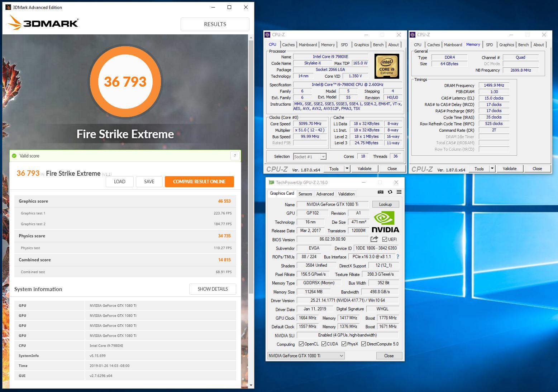This screenshot has width=558, height=392.
Task: Click left CPU-Z window title icon
Action: click(267, 35)
